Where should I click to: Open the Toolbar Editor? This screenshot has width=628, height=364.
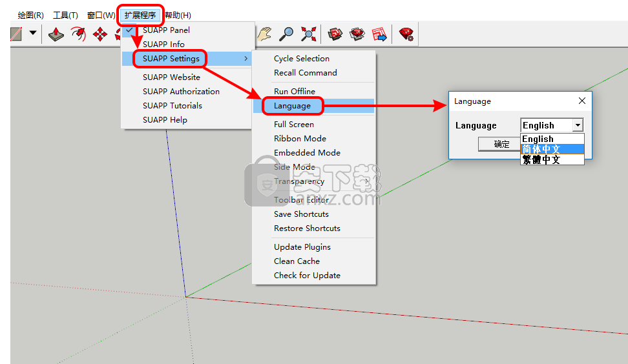[314, 199]
